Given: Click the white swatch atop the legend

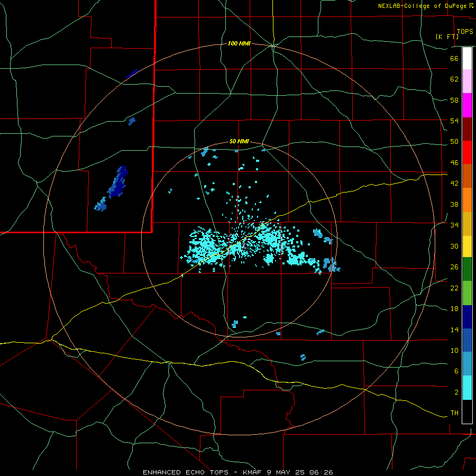Looking at the screenshot, I should click(467, 58).
